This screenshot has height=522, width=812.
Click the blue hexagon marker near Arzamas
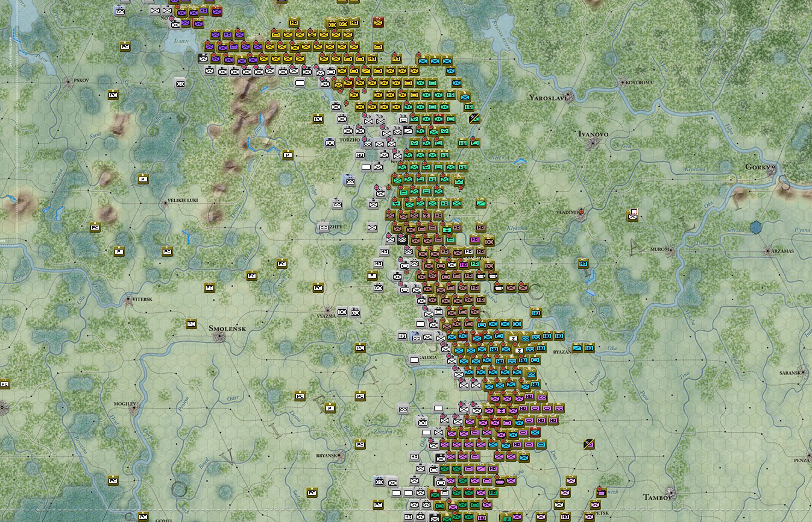[x=756, y=227]
